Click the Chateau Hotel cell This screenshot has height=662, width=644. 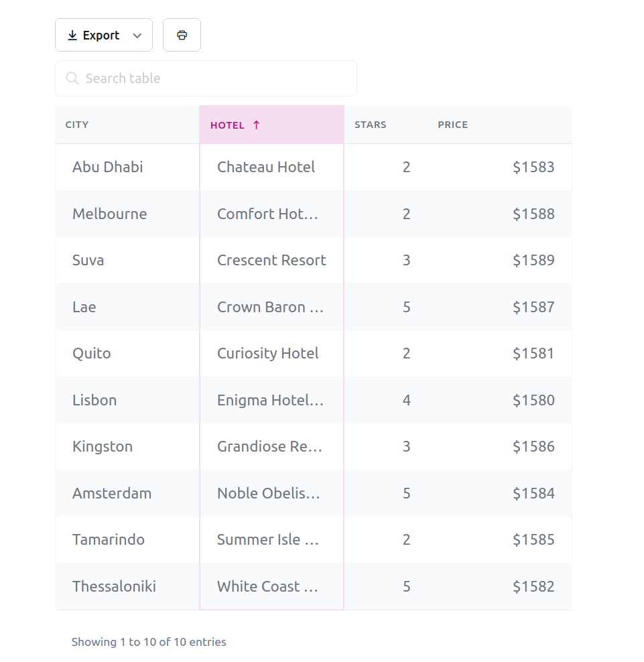tap(271, 168)
